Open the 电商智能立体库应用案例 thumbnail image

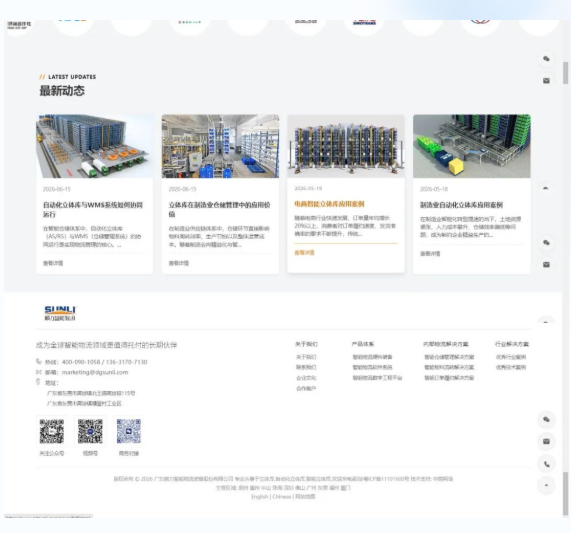tap(346, 146)
